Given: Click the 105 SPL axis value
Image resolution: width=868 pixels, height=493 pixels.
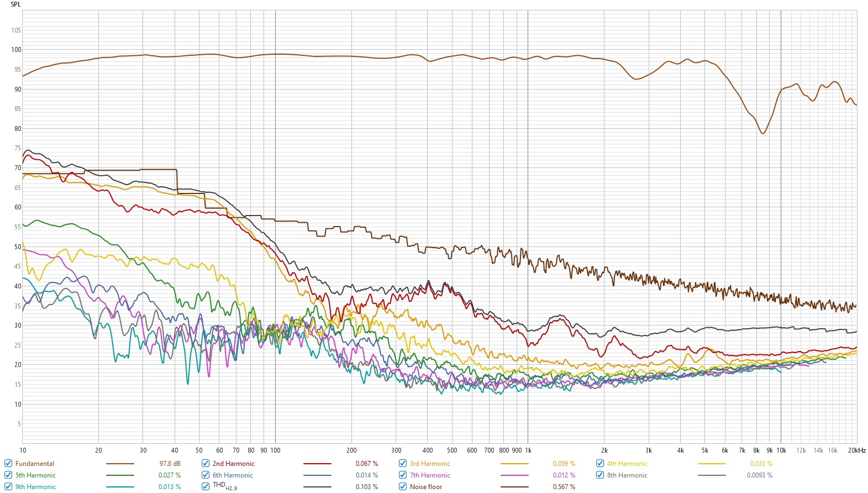Looking at the screenshot, I should tap(16, 30).
